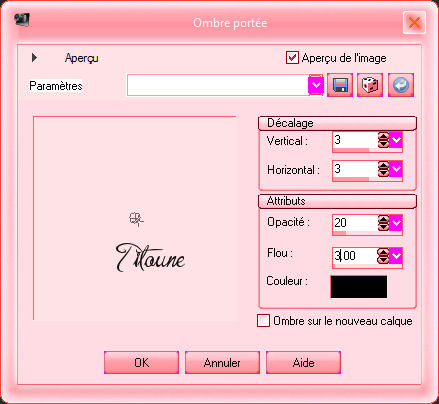
Task: Increase the Vertical offset with up spinner
Action: tap(383, 137)
